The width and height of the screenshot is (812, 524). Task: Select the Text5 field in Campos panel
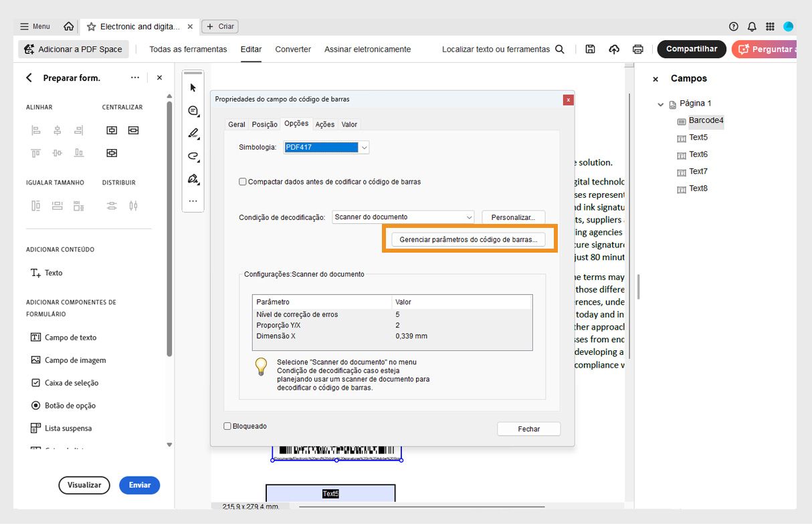tap(697, 137)
